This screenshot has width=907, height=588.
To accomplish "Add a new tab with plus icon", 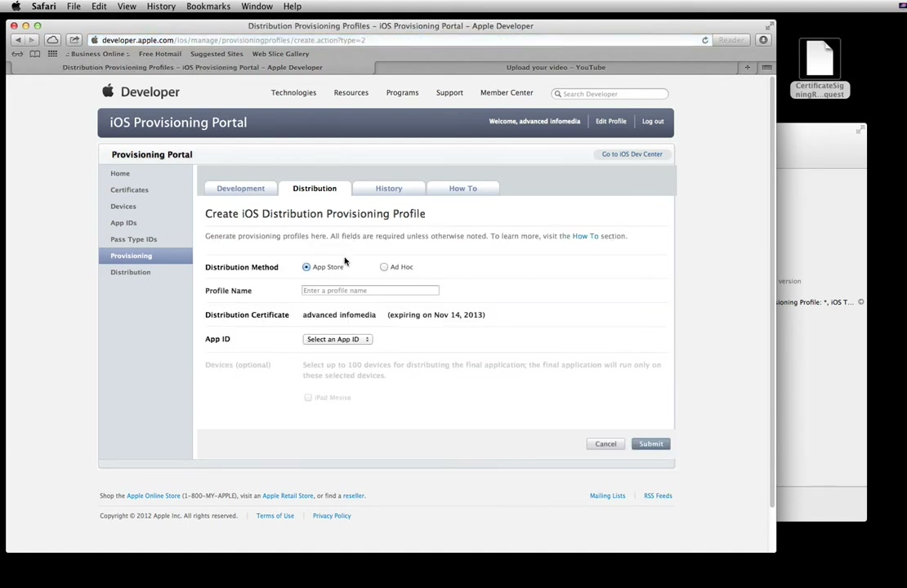I will pyautogui.click(x=748, y=67).
